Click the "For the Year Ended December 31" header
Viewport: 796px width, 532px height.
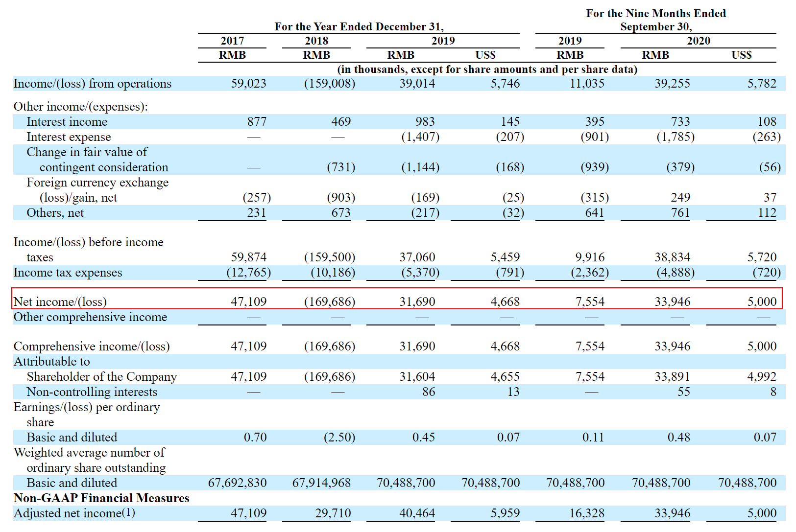359,26
